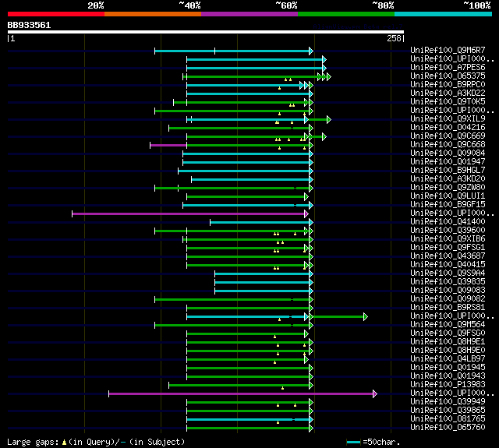Select the UniRef100_B9HGL7 label

coord(448,171)
